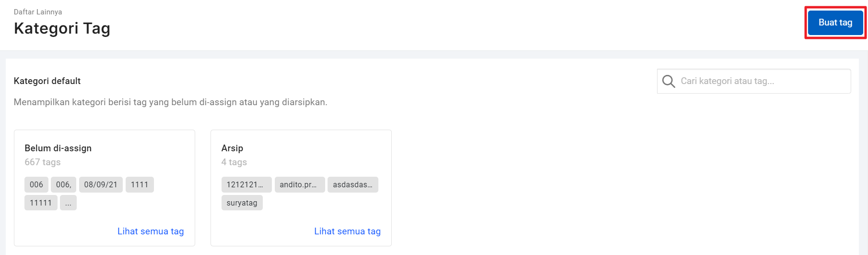The height and width of the screenshot is (255, 868).
Task: Select the 11111 tag chip
Action: [41, 203]
